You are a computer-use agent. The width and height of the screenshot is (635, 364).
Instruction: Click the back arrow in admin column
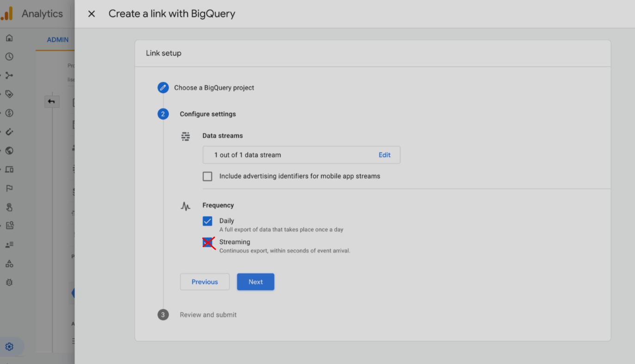click(52, 102)
